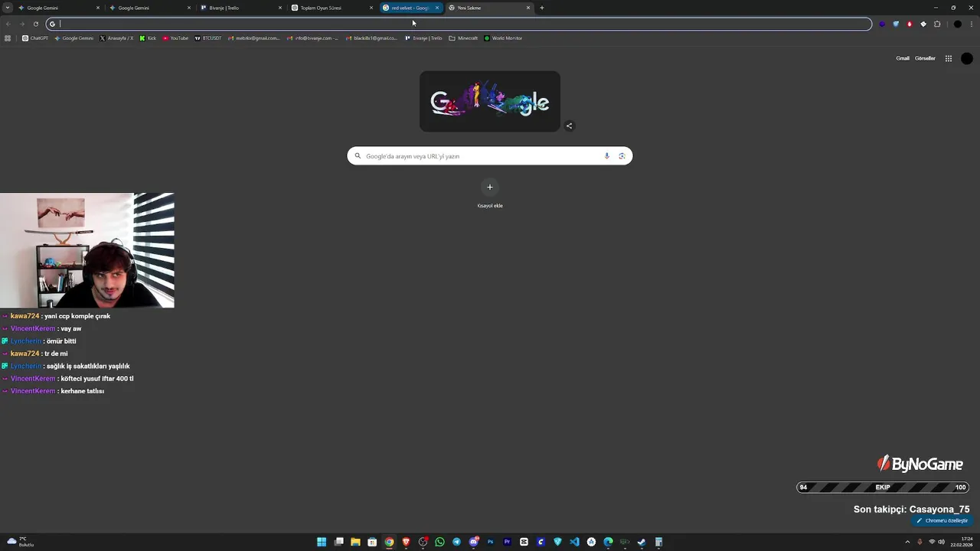Switch to the Toplam Oyun Süresi tab
Viewport: 980px width, 551px height.
pos(333,8)
